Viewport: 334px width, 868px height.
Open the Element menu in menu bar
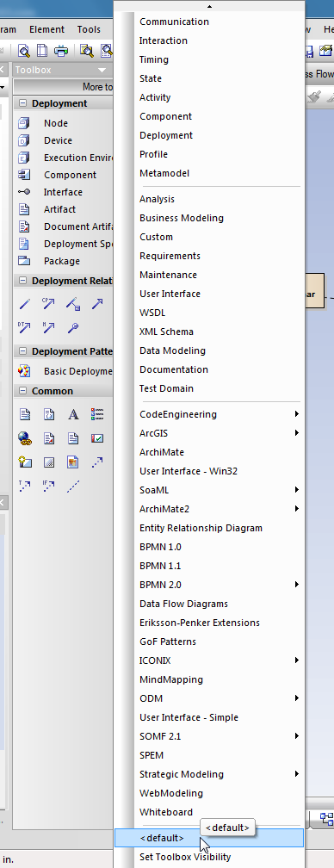(x=47, y=29)
